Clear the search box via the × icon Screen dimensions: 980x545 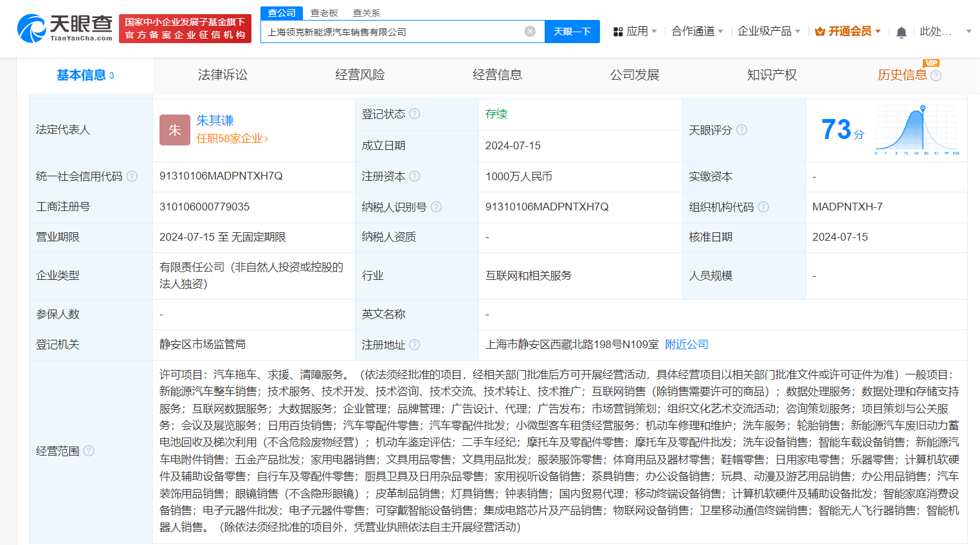point(529,31)
